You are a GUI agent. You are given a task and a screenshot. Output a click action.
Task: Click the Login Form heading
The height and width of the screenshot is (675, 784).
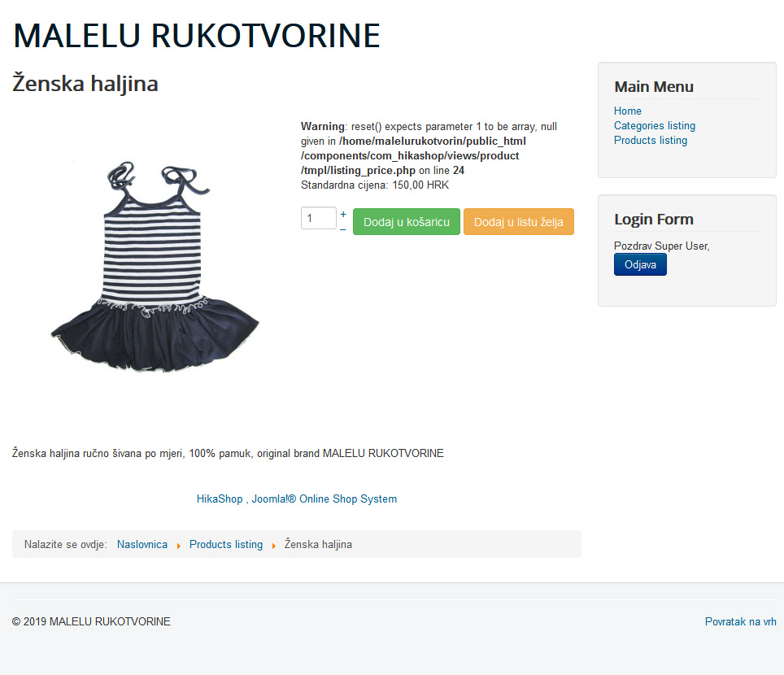click(x=654, y=220)
